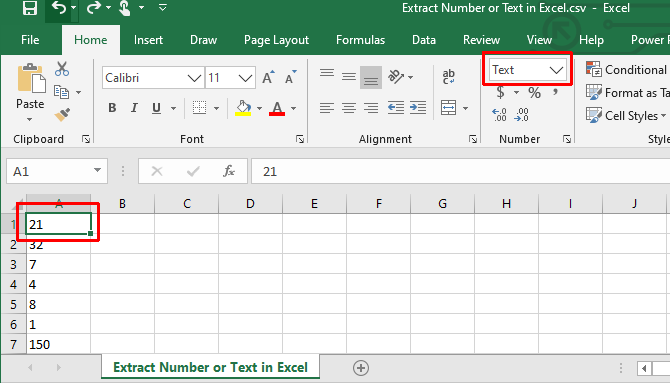670x383 pixels.
Task: Open the Formulas tab
Action: (360, 40)
